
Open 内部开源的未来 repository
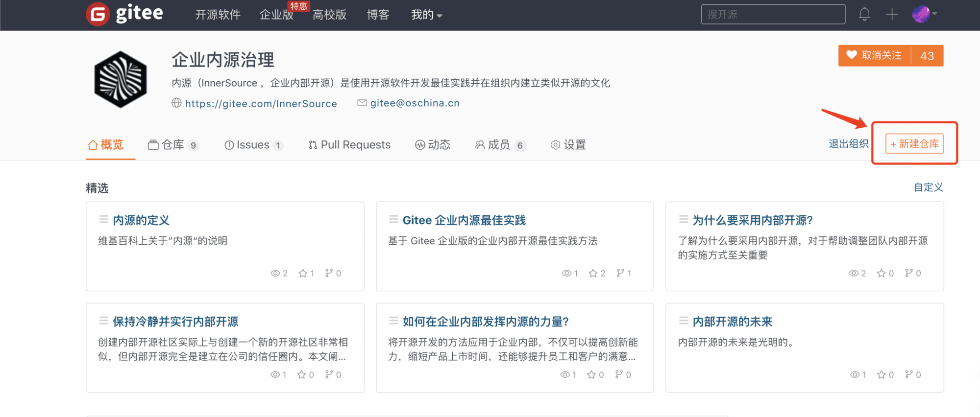pyautogui.click(x=732, y=322)
